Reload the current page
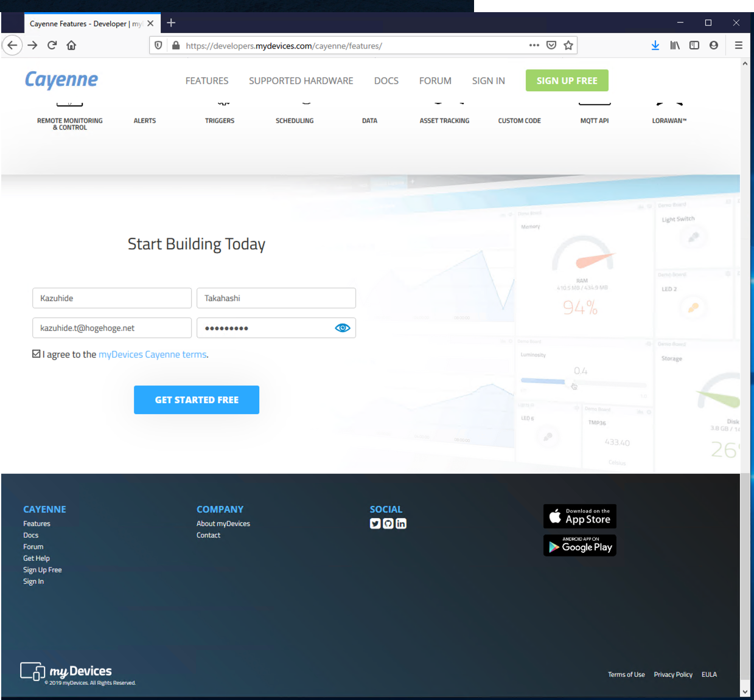Viewport: 754px width, 700px height. pyautogui.click(x=52, y=45)
